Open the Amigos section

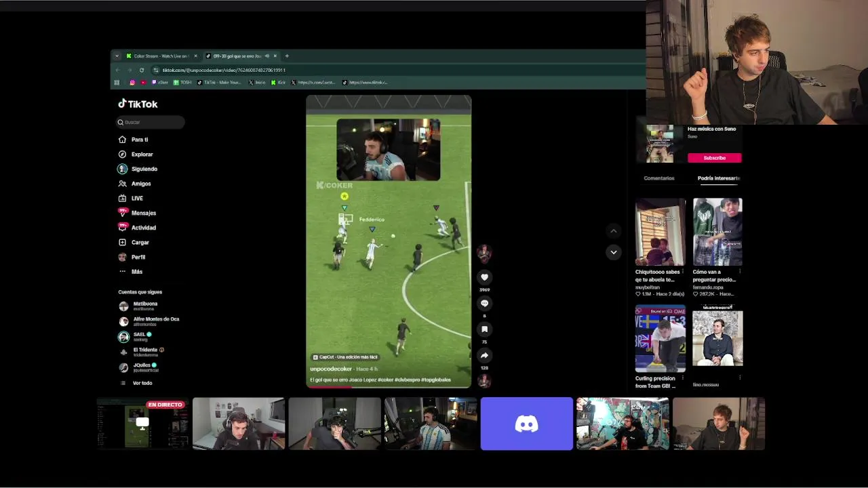pos(134,184)
